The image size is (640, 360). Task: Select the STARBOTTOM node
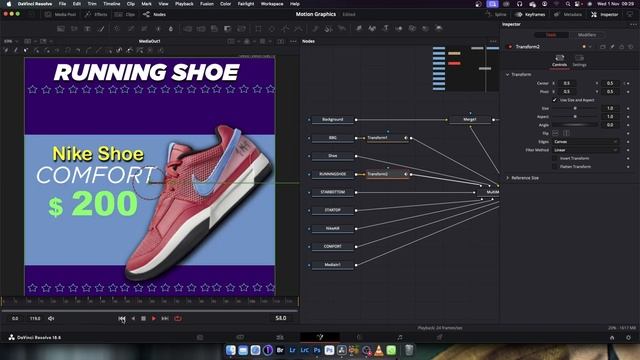pos(333,192)
